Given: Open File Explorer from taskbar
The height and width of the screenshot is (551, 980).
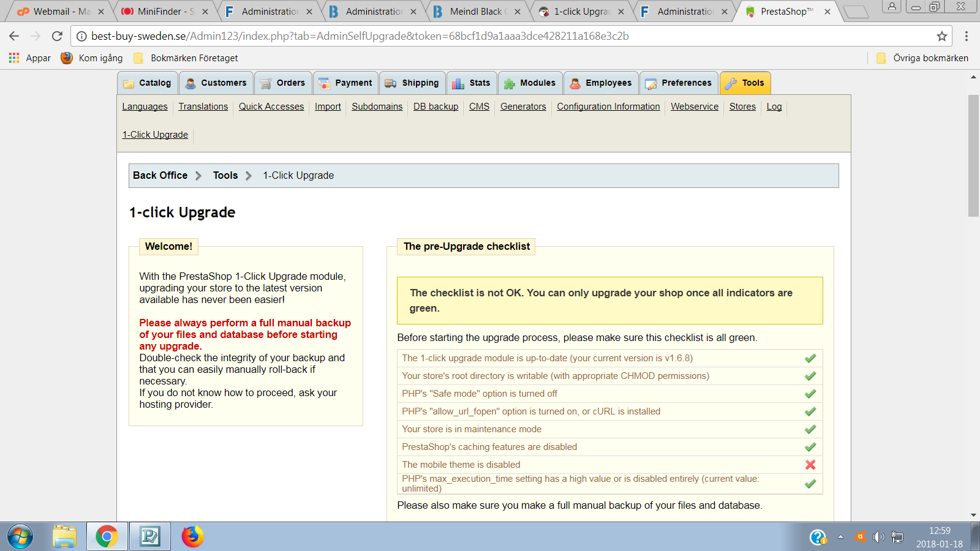Looking at the screenshot, I should coord(64,537).
